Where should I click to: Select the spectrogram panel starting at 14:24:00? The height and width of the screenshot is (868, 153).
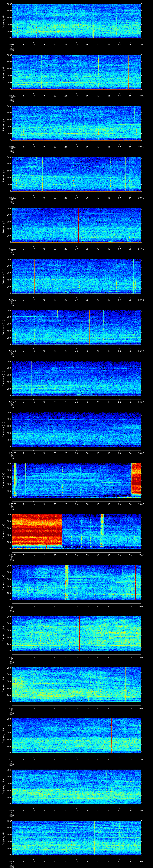point(77,429)
